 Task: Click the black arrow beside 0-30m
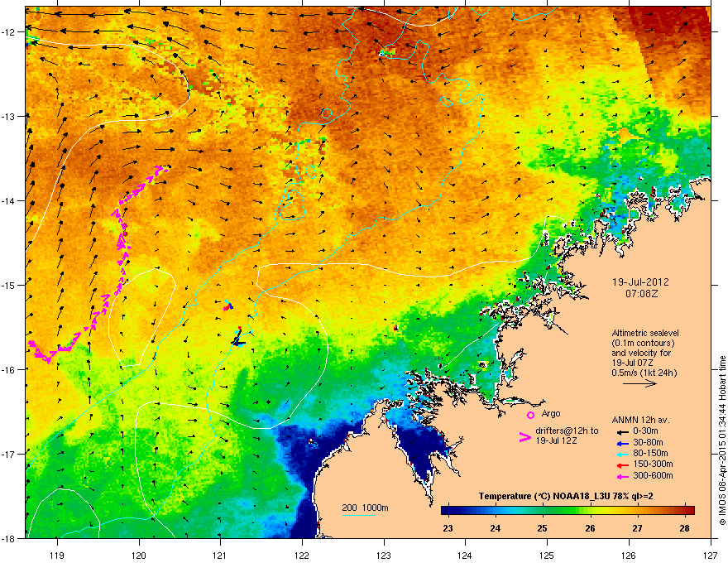622,431
